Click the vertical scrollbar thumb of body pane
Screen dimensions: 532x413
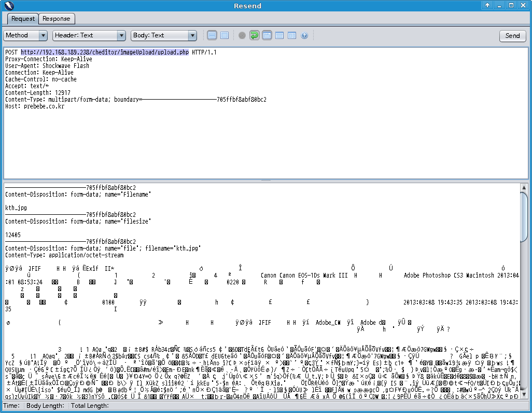pyautogui.click(x=524, y=217)
